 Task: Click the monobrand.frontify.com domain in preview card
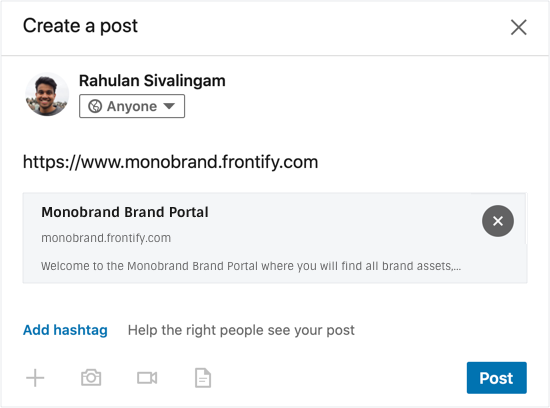click(106, 238)
